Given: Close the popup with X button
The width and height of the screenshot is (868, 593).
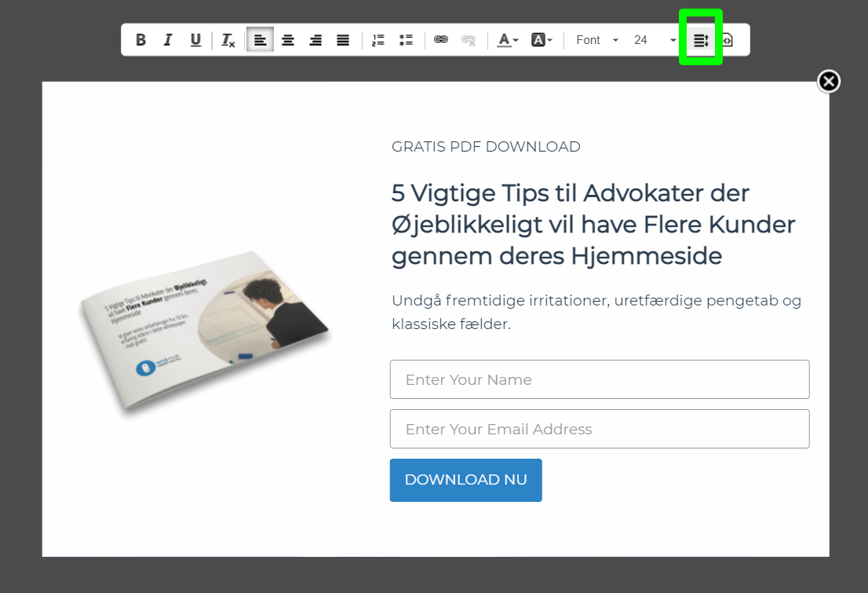Looking at the screenshot, I should click(829, 81).
